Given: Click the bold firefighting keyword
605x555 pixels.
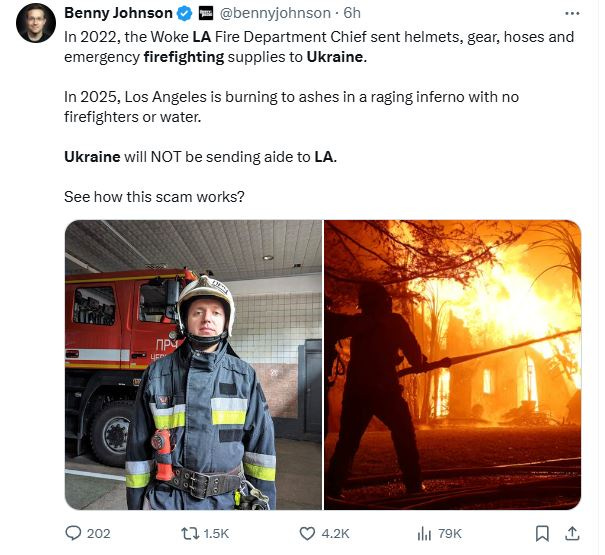Looking at the screenshot, I should point(184,57).
